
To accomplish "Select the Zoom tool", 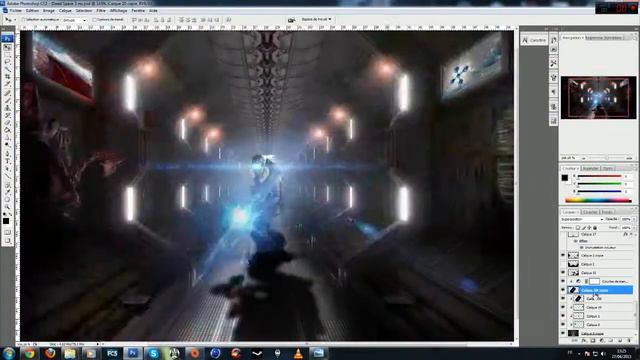I will 8,207.
